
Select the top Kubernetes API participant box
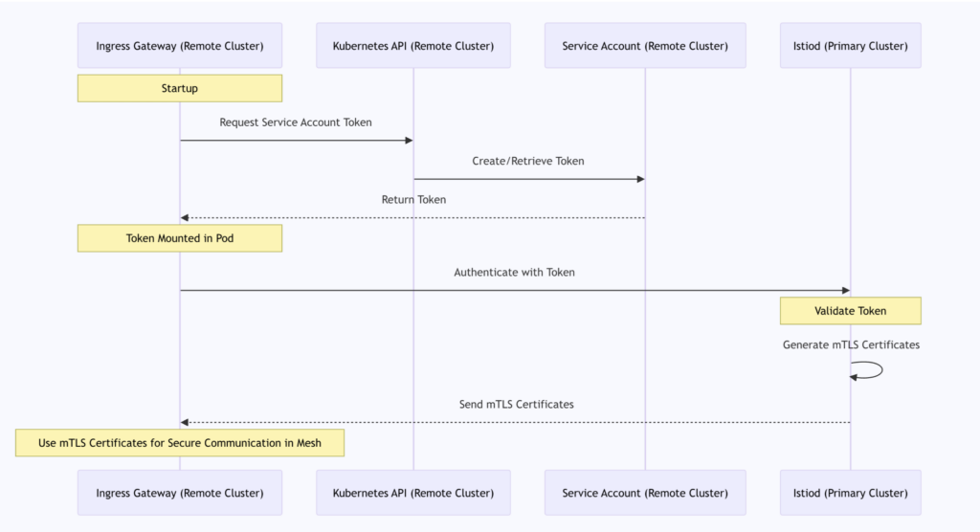click(413, 46)
